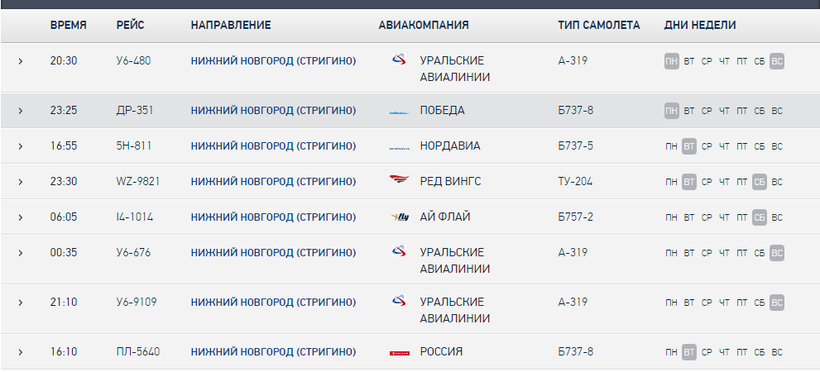Toggle the highlighted ПН day on flight ДР-351
The image size is (820, 372).
671,111
